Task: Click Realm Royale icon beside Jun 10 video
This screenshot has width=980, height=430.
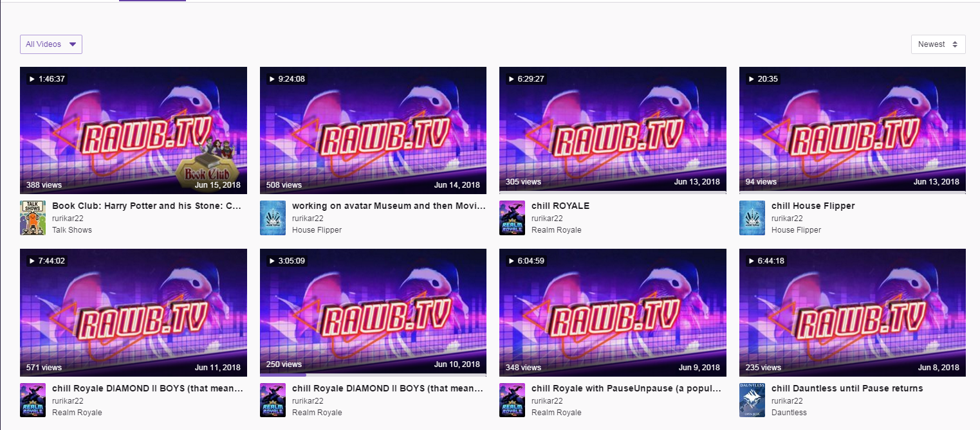Action: click(273, 400)
